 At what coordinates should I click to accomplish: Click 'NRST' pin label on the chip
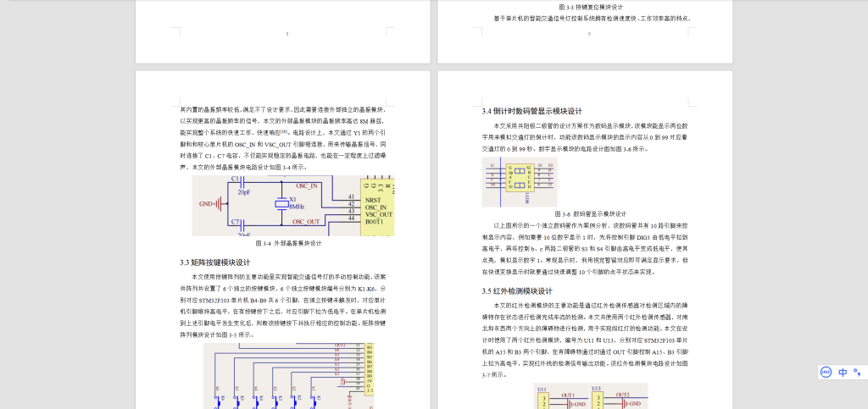click(x=374, y=200)
